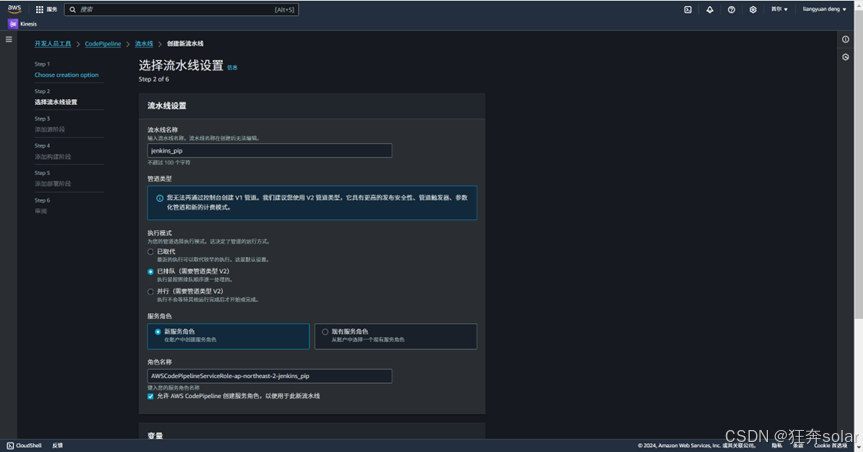863x452 pixels.
Task: Open the notifications bell
Action: coord(709,9)
